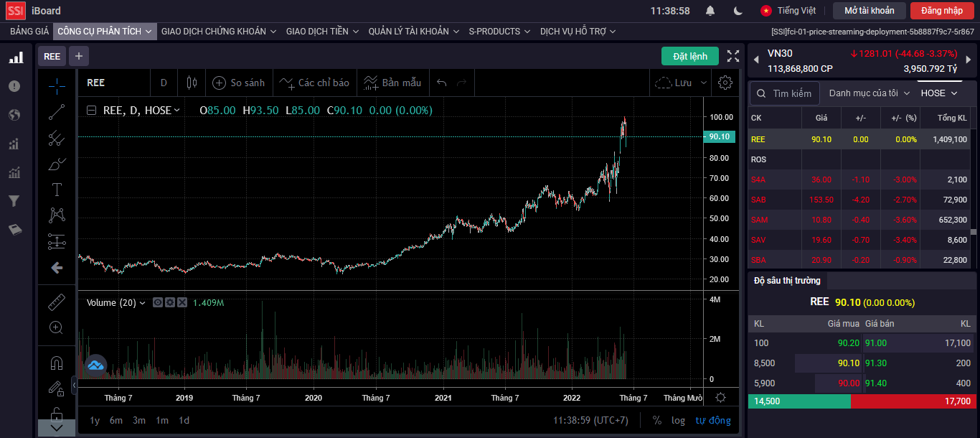Open BẢNG GIÁ menu

pos(29,32)
